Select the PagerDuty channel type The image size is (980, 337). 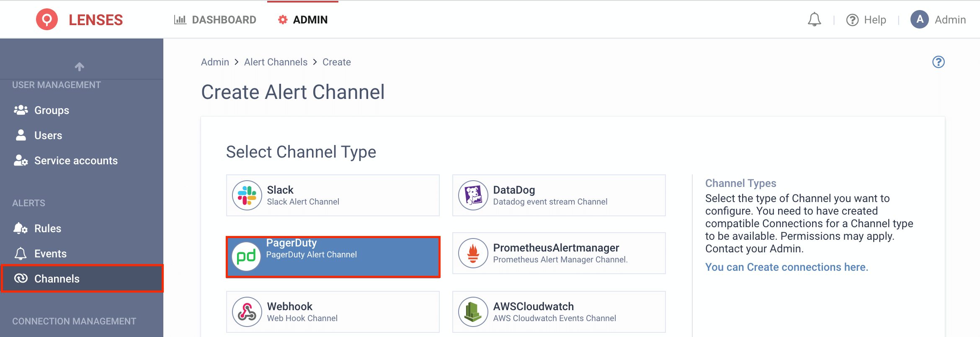point(333,257)
